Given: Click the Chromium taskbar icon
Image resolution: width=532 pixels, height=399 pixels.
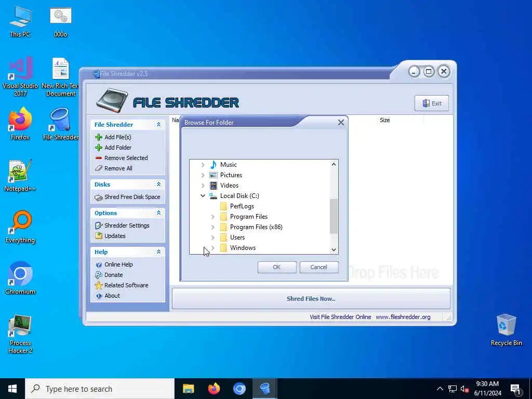Looking at the screenshot, I should tap(239, 389).
